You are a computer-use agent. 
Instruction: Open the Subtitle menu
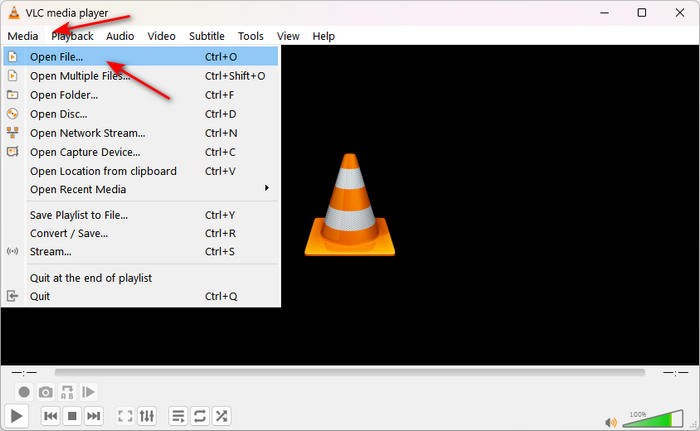pos(207,36)
